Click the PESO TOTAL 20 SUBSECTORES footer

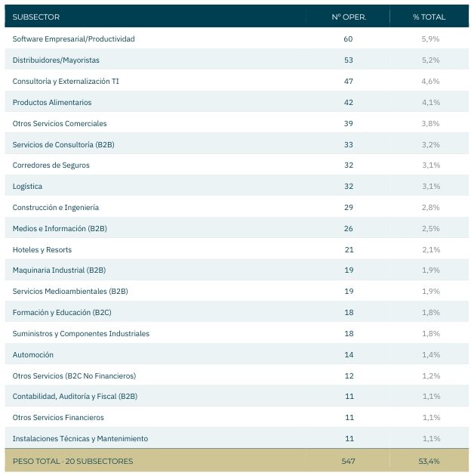(236, 461)
